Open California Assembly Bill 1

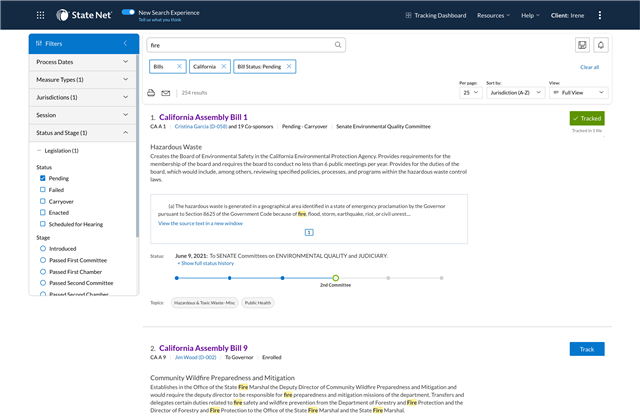(203, 117)
